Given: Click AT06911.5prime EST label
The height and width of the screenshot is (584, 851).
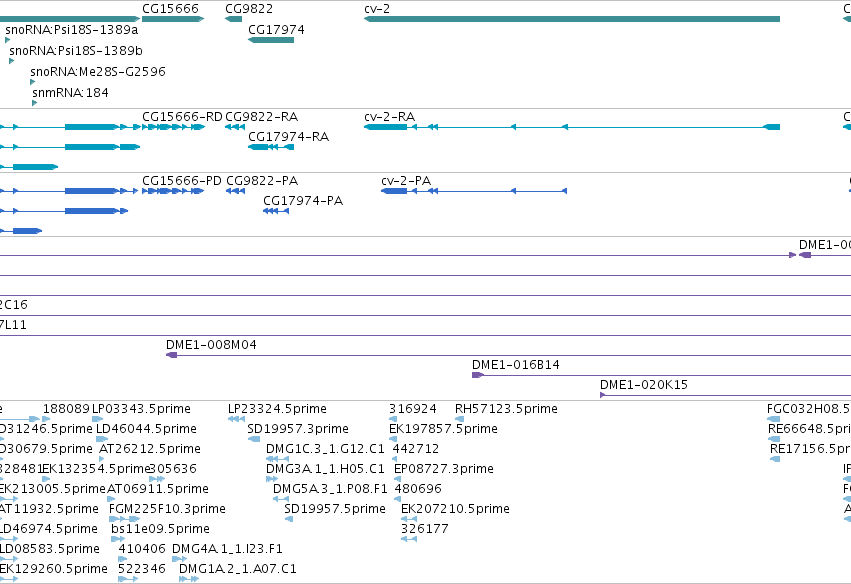Looking at the screenshot, I should [158, 489].
